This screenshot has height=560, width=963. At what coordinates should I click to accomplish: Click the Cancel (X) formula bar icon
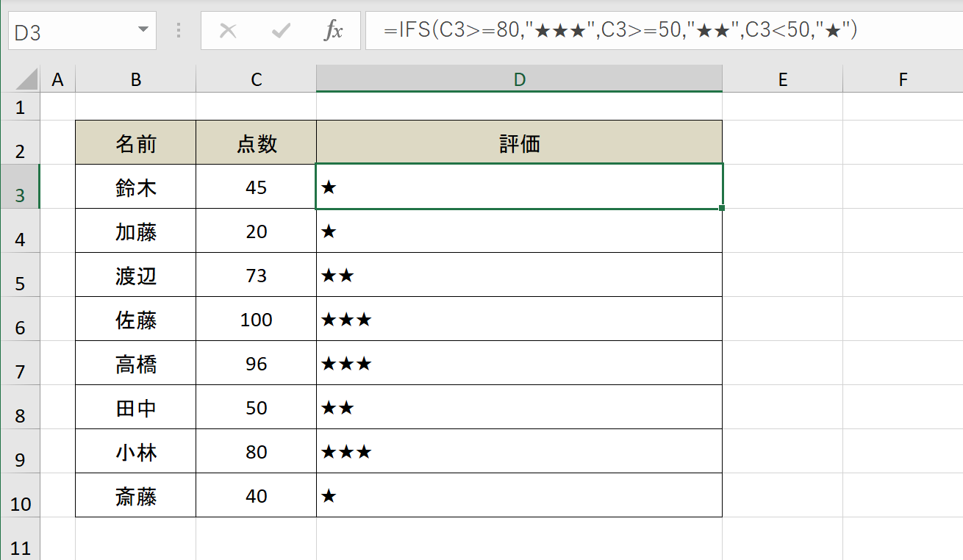[x=229, y=31]
